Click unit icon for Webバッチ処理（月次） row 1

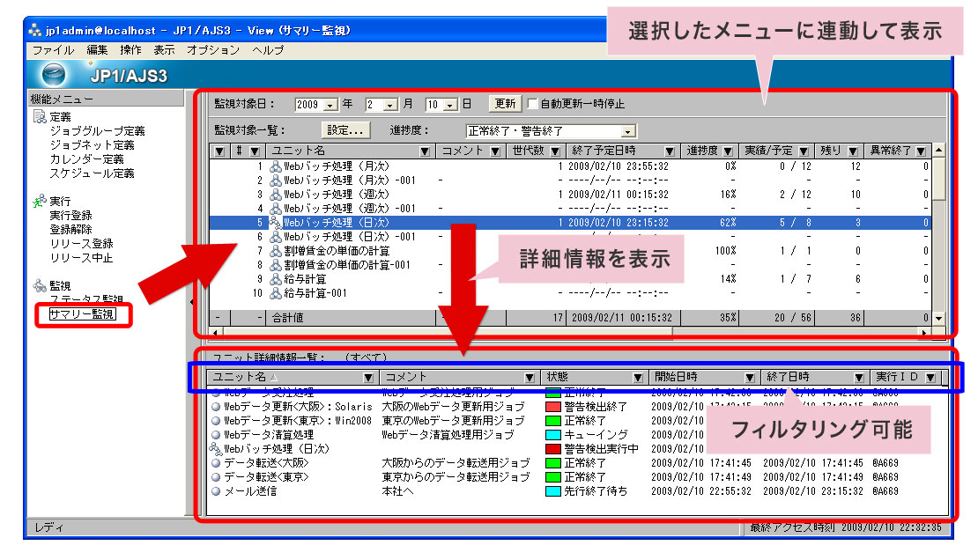(276, 166)
